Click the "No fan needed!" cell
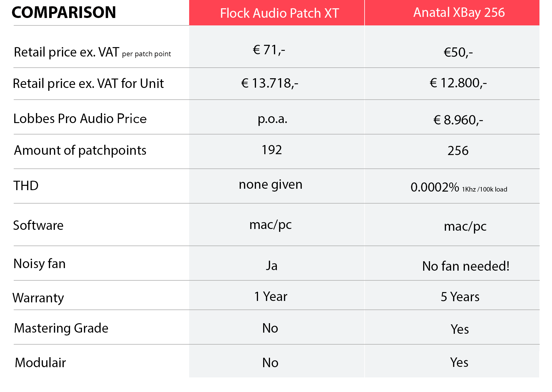Image resolution: width=552 pixels, height=392 pixels. 466,266
